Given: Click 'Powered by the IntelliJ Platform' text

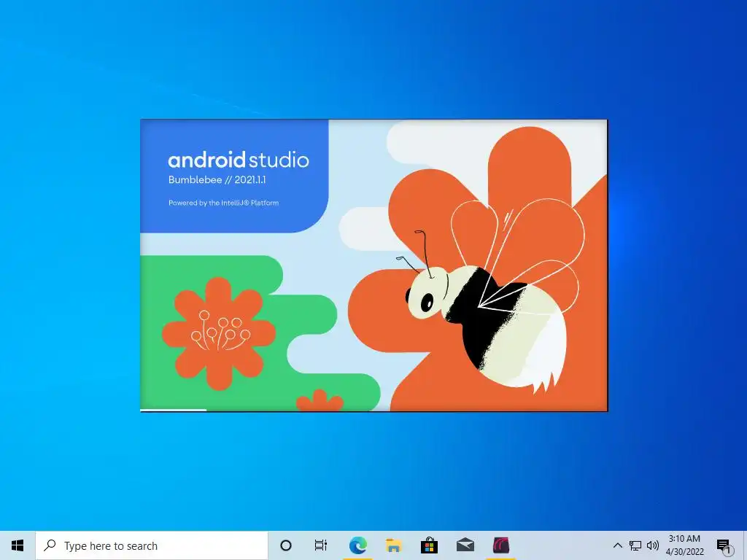Looking at the screenshot, I should click(223, 203).
